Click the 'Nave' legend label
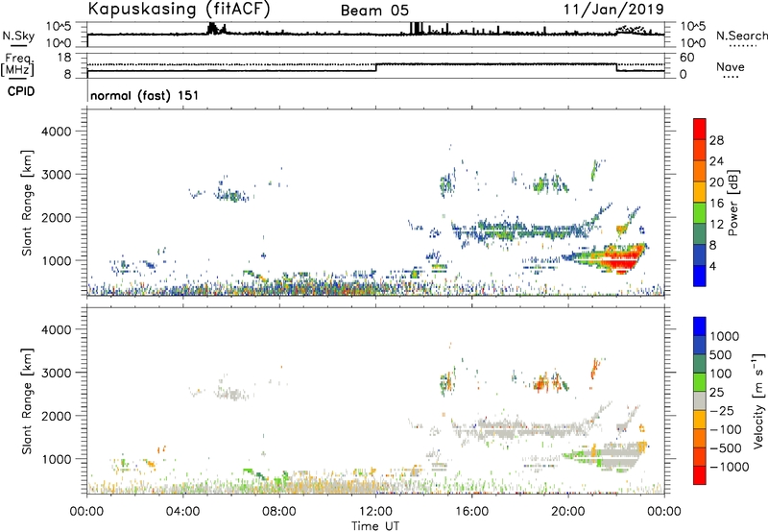The height and width of the screenshot is (532, 768). pyautogui.click(x=731, y=67)
